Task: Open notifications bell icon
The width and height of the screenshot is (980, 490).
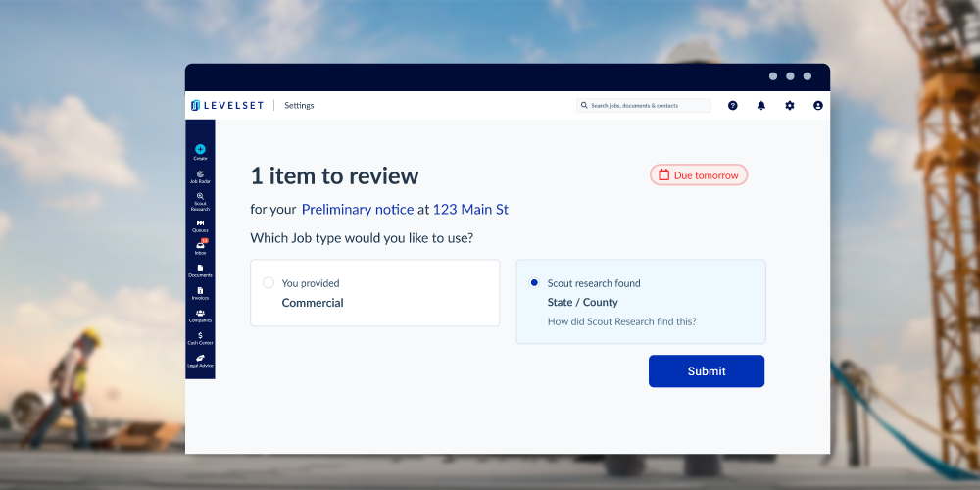Action: [761, 106]
